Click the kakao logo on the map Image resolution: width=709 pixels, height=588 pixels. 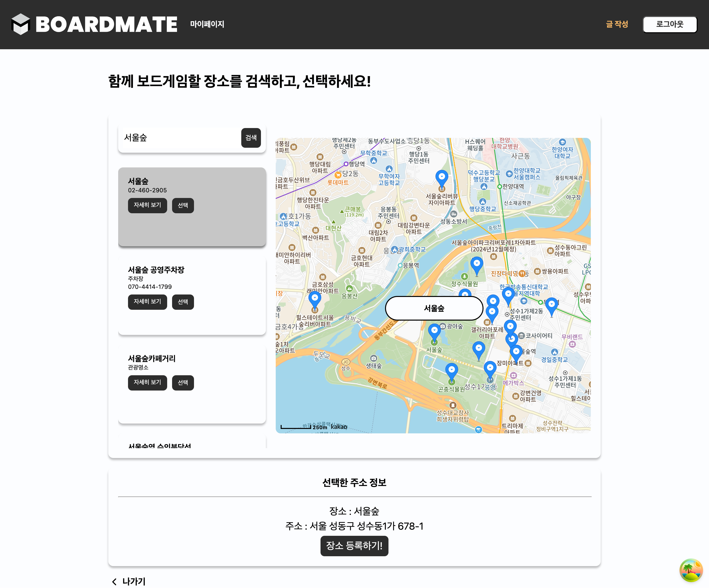[339, 427]
